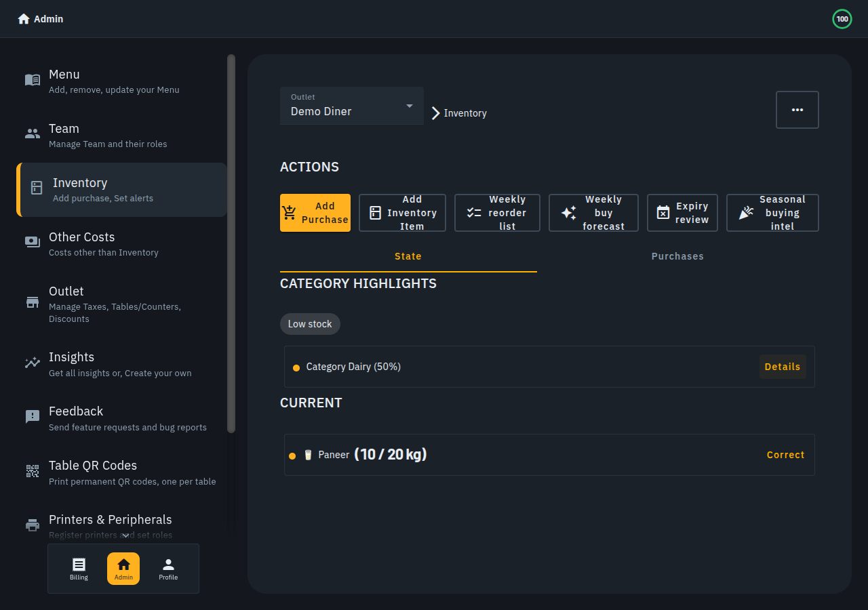Click Details for Category Dairy

pyautogui.click(x=783, y=367)
